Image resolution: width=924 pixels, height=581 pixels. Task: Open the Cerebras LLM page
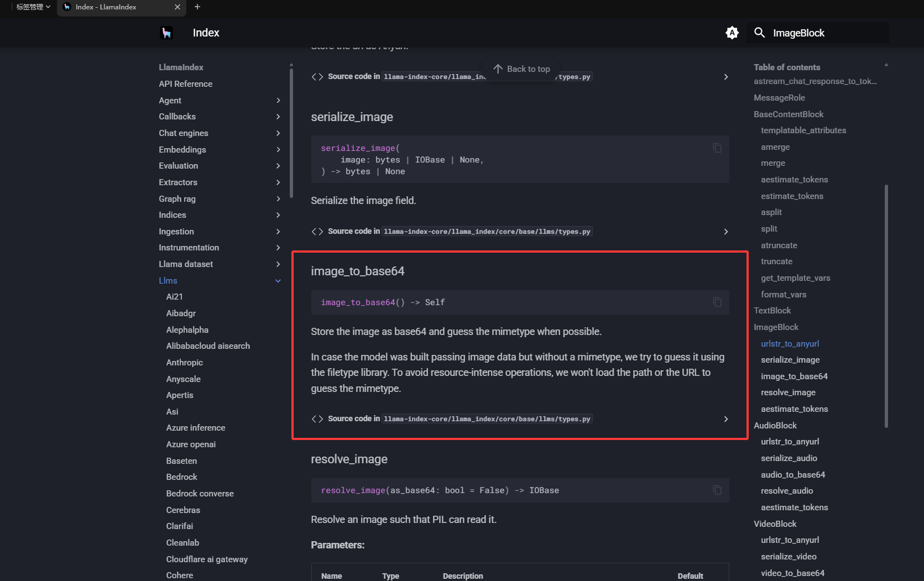coord(183,510)
